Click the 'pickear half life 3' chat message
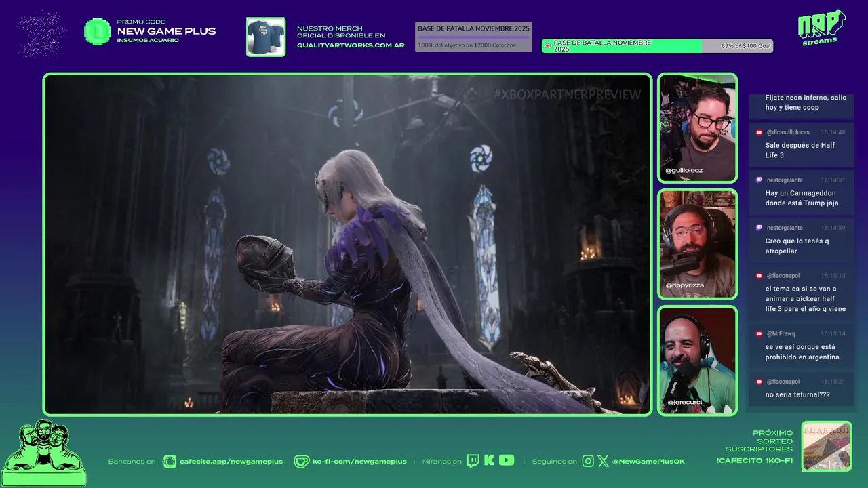868x488 pixels. tap(806, 299)
